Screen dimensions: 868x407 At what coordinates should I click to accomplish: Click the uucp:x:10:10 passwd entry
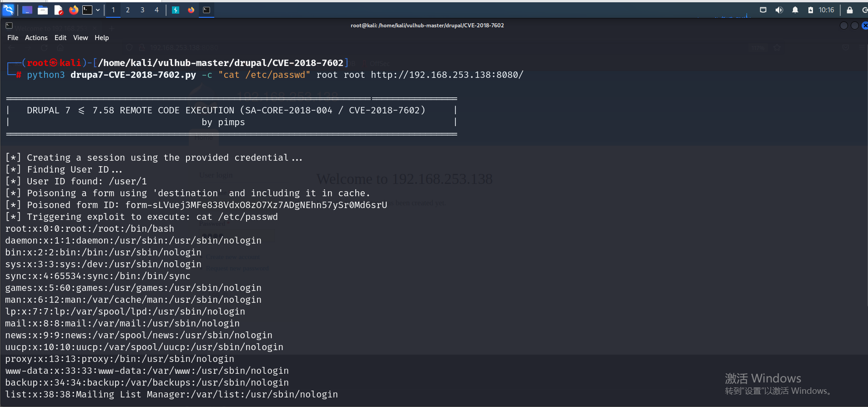point(144,347)
